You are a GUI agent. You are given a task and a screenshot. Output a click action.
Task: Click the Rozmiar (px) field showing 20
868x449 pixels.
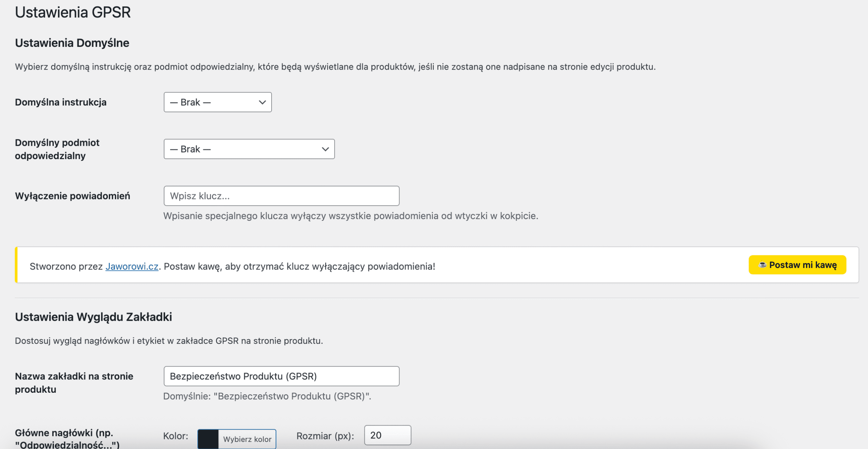pos(387,435)
